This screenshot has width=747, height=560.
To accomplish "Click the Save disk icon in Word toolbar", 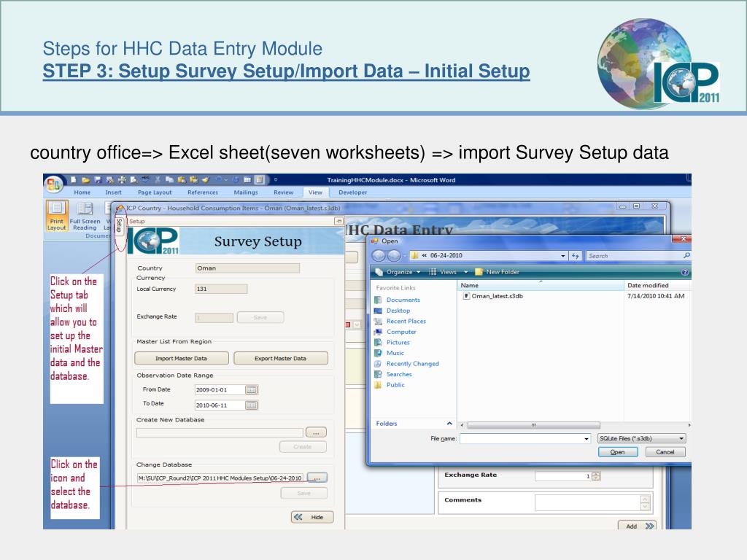I will click(98, 180).
